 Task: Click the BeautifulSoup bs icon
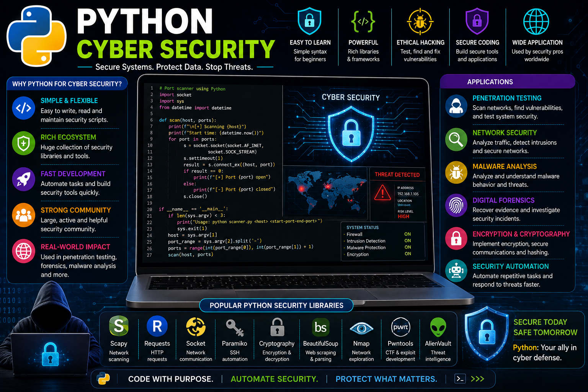[320, 327]
